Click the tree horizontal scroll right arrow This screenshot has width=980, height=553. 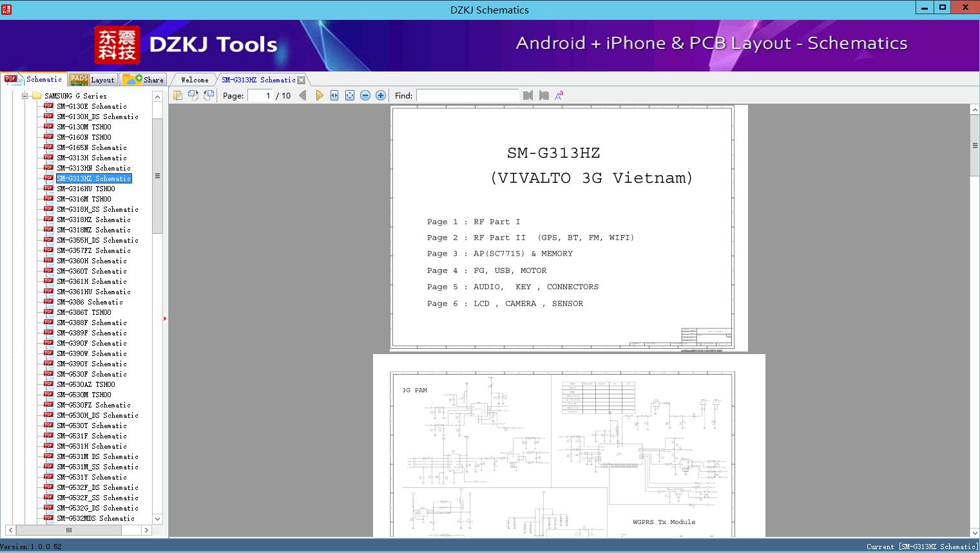tap(146, 530)
